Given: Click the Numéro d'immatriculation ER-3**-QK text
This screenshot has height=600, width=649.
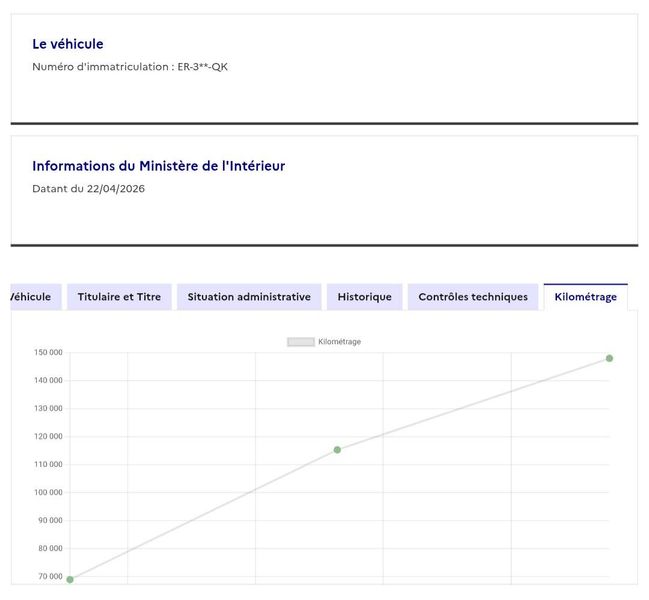Looking at the screenshot, I should point(130,67).
